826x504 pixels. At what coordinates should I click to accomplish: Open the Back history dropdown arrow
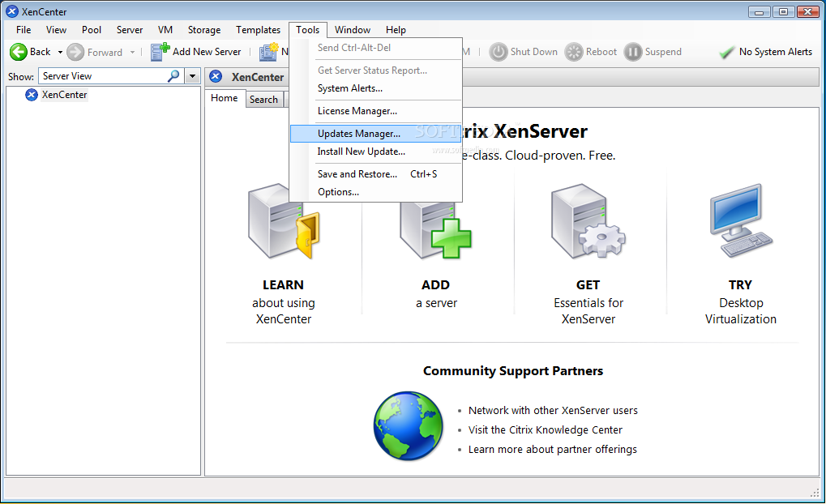click(60, 52)
